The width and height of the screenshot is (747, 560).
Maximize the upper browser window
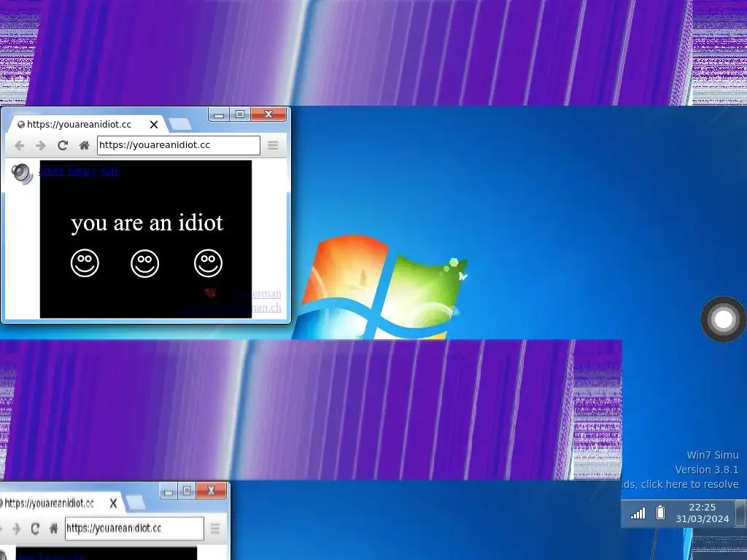(240, 114)
